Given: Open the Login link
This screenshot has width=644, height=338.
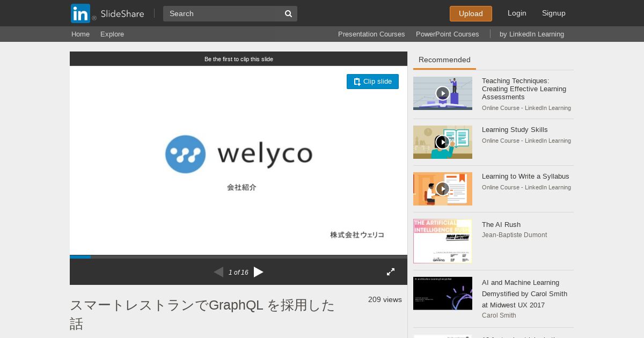Looking at the screenshot, I should 517,13.
